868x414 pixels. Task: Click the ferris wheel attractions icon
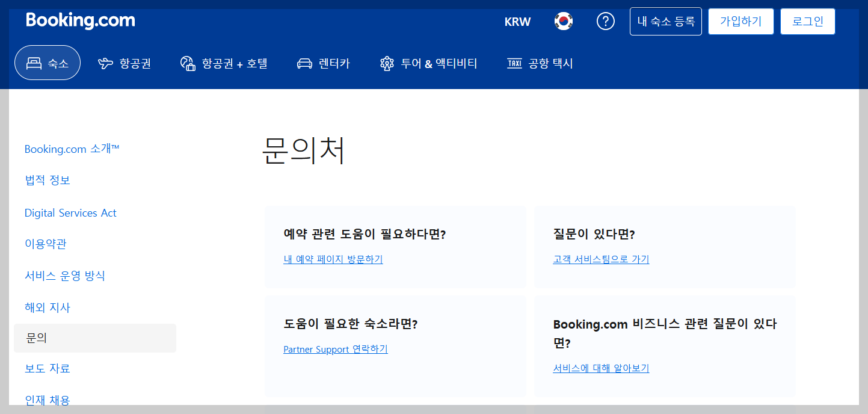click(387, 63)
